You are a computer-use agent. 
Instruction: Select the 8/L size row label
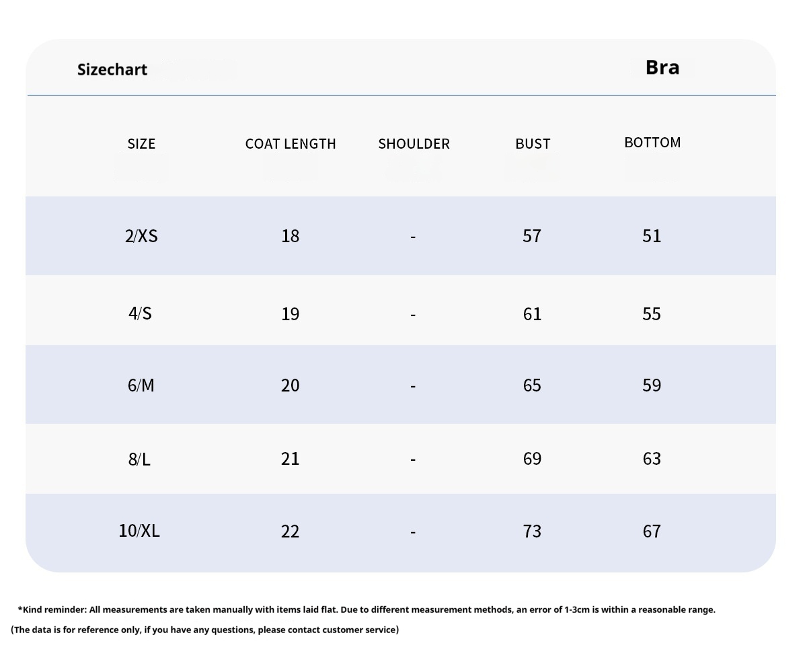coord(139,459)
